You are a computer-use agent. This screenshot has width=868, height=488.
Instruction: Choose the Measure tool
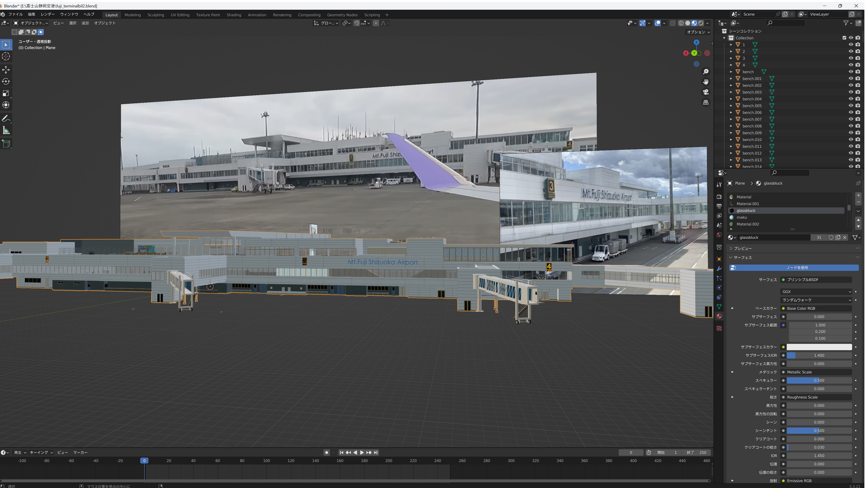pos(6,130)
